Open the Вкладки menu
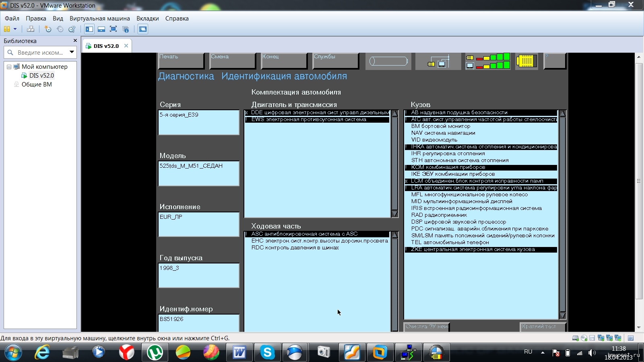This screenshot has height=362, width=644. click(147, 19)
